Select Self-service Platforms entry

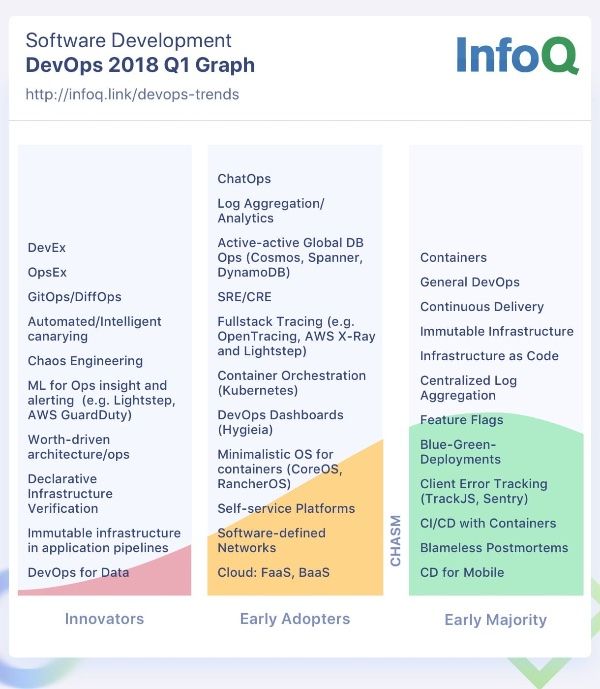click(286, 509)
